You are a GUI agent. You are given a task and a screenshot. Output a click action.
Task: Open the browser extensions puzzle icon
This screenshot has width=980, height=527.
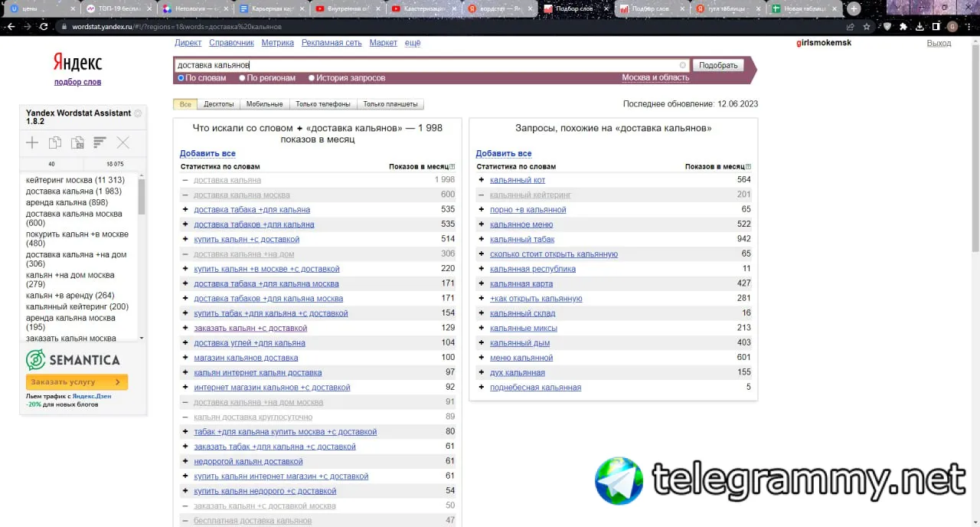903,26
